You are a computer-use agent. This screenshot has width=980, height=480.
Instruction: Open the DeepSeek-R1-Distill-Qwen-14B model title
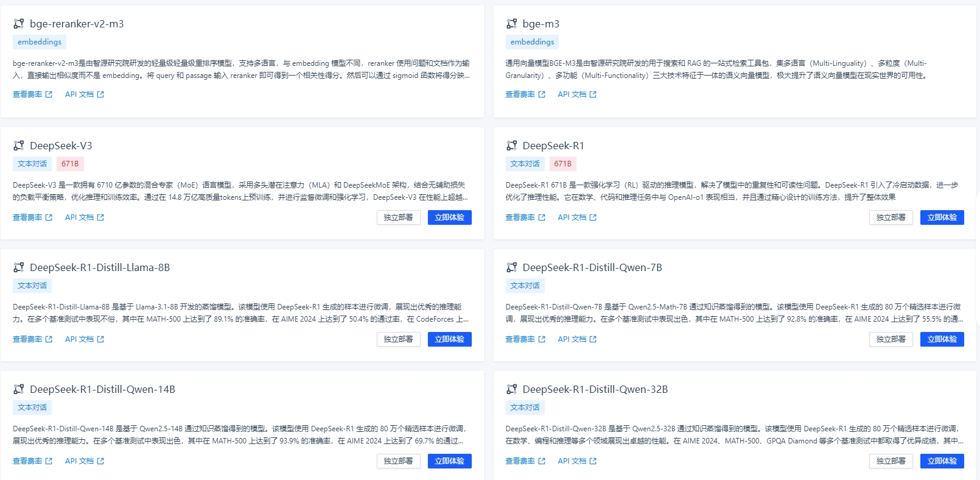pos(102,389)
